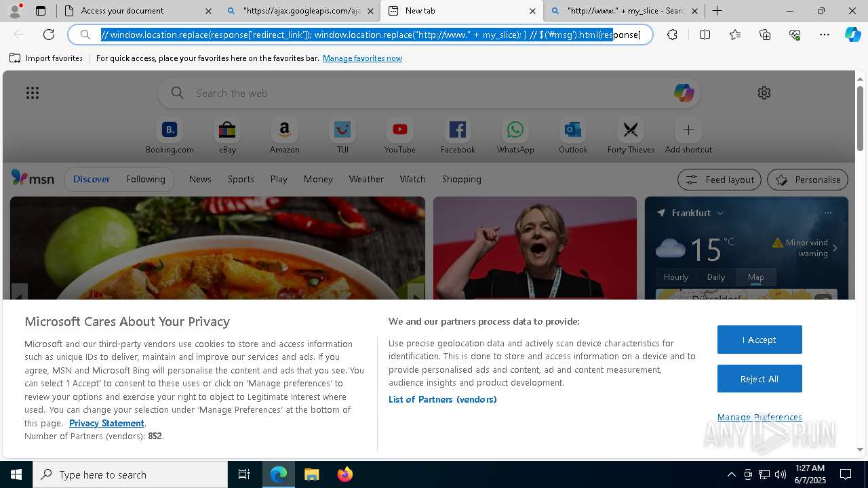
Task: Select the Discover feed tab
Action: (92, 179)
